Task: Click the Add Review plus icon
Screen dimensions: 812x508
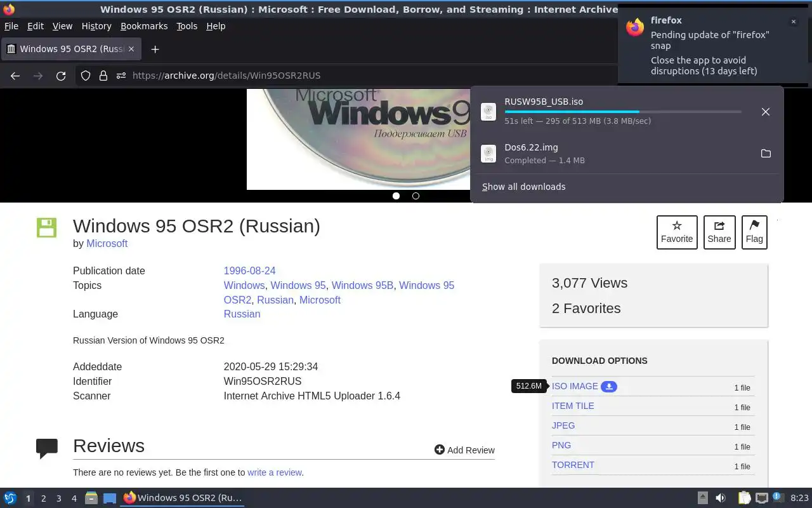Action: 440,450
